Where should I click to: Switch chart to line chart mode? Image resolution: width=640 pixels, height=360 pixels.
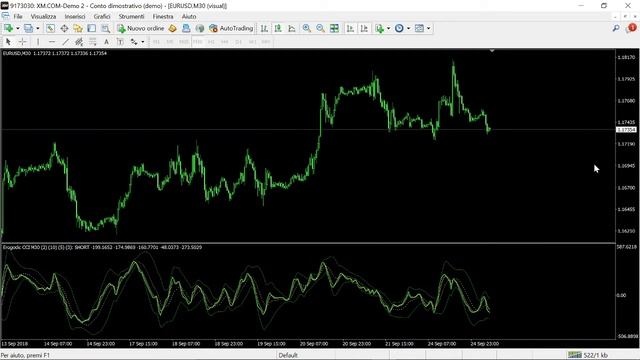(292, 28)
